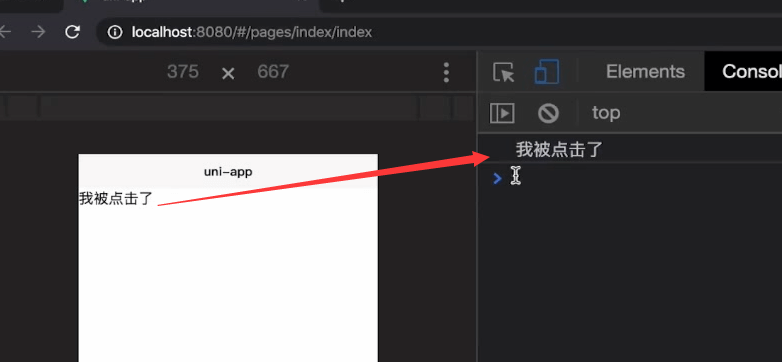This screenshot has width=782, height=362.
Task: Click the console log message 我被点击了
Action: coord(559,149)
